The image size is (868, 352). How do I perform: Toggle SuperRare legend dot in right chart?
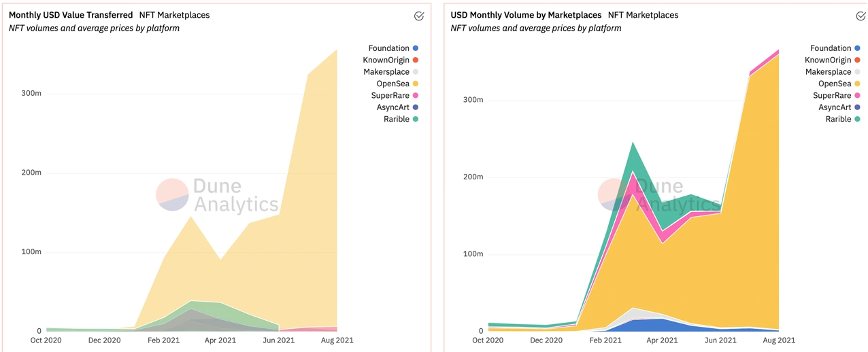pos(858,96)
